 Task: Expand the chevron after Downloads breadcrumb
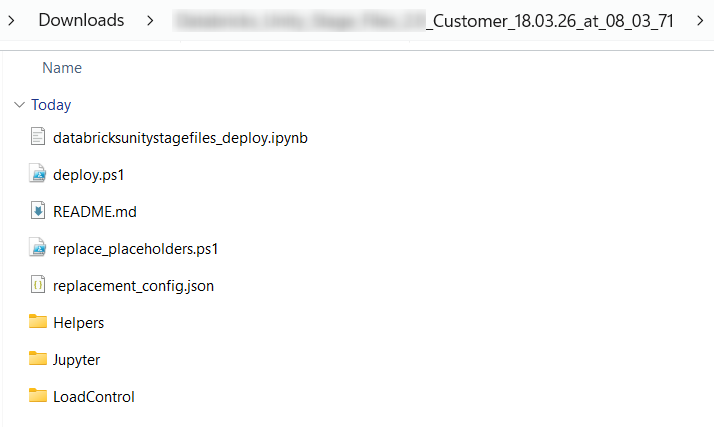[149, 20]
